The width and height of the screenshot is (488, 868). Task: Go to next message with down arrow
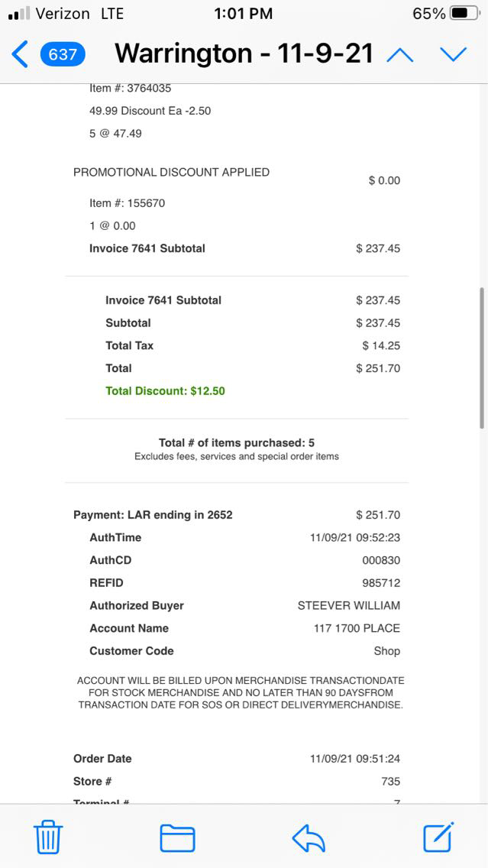[453, 54]
